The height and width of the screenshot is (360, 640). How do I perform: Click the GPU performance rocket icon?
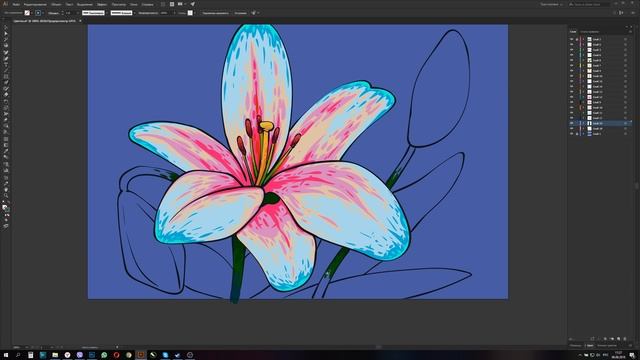coord(193,4)
